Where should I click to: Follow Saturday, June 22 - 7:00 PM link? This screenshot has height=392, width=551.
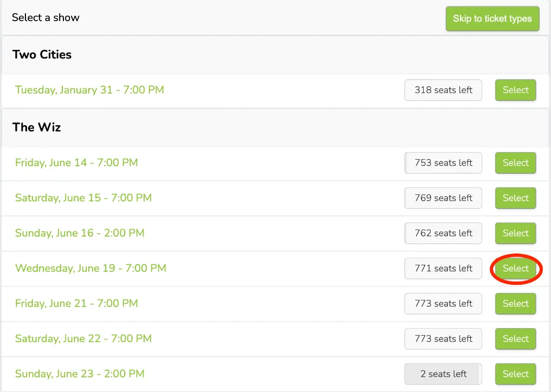tap(83, 338)
